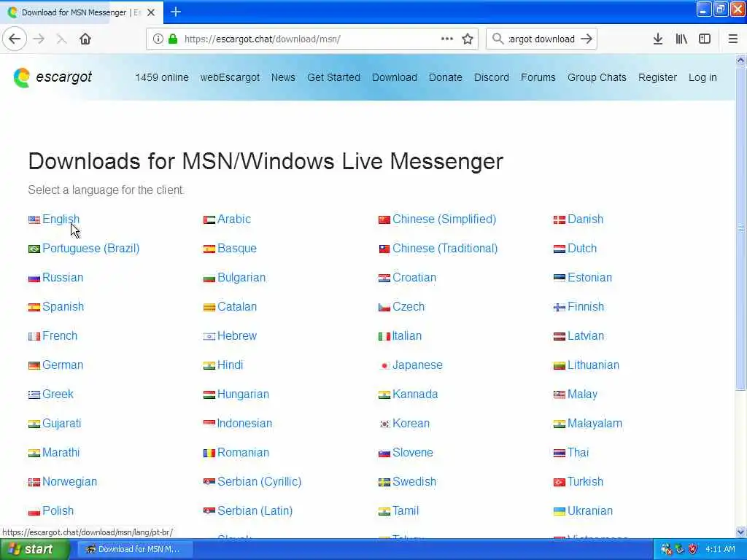The image size is (747, 560).
Task: Select the Download for MSN Messenger tab
Action: point(81,12)
